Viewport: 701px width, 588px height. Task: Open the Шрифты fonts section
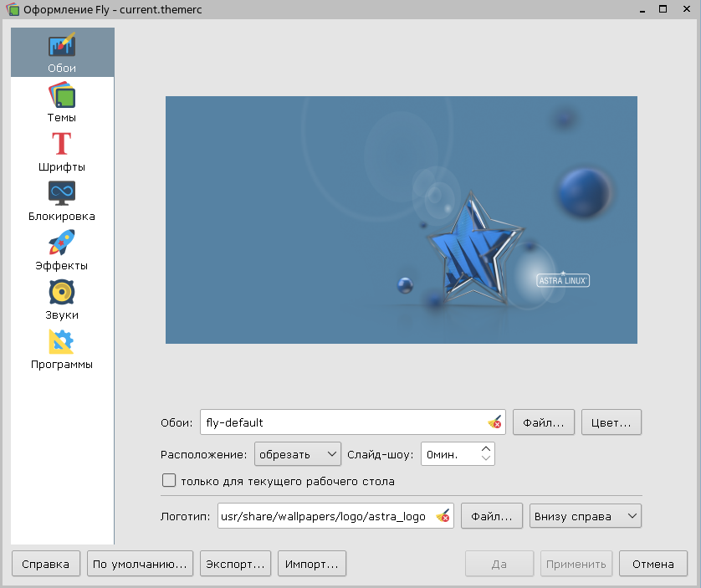[x=62, y=151]
